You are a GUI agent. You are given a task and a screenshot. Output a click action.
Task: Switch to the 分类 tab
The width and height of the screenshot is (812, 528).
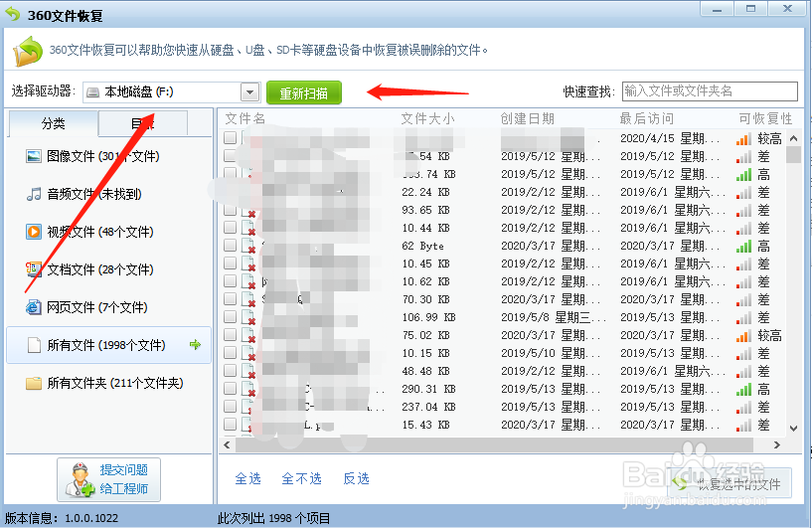pos(54,123)
